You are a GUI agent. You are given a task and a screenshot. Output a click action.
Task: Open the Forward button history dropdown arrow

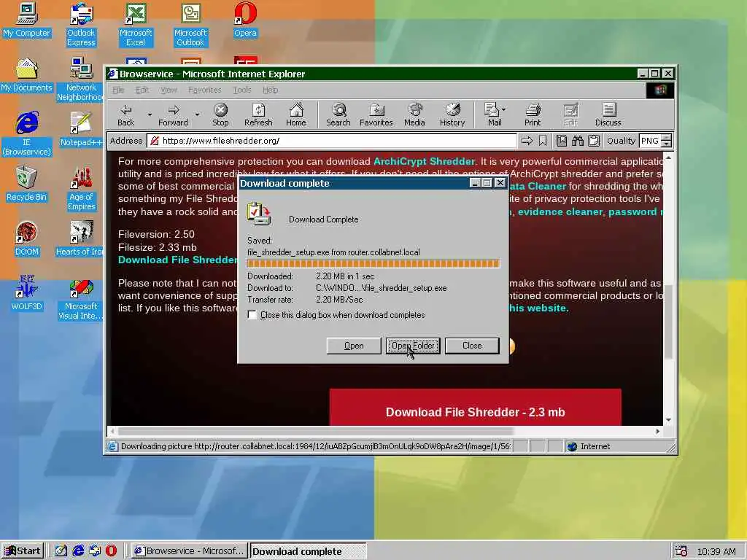(x=197, y=114)
